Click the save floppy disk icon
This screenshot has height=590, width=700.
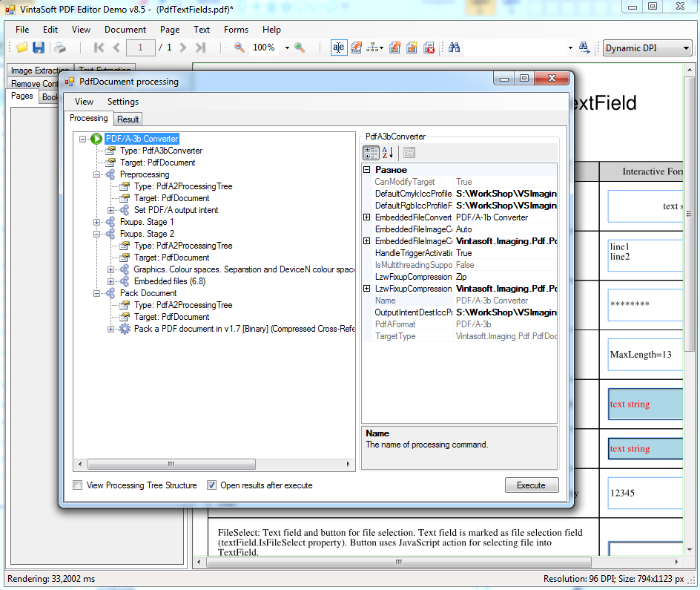pos(39,47)
